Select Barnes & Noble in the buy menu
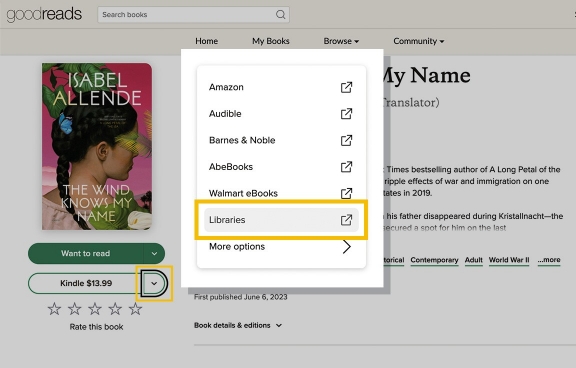 pyautogui.click(x=281, y=140)
